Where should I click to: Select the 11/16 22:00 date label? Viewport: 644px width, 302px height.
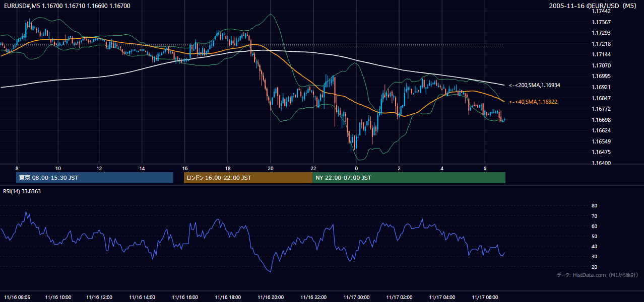pos(313,297)
